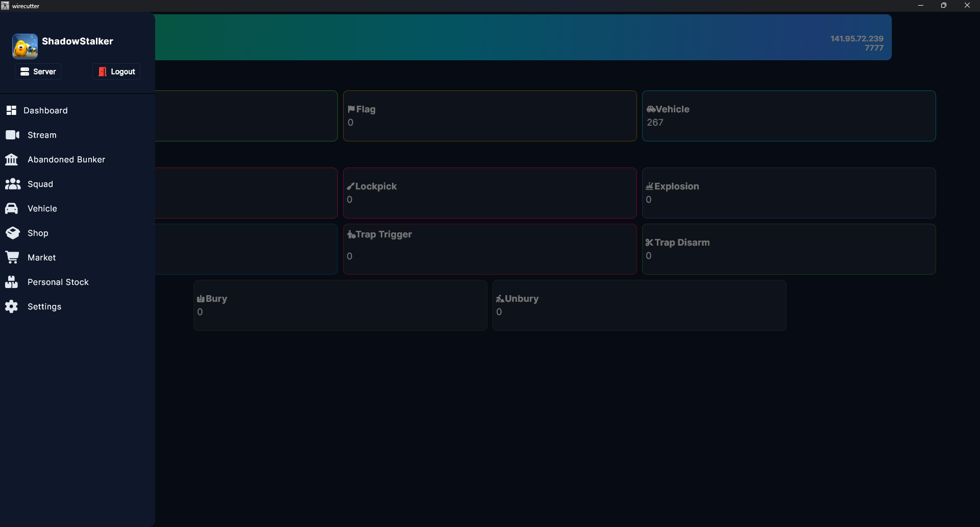Click the Vehicle car icon in sidebar
This screenshot has width=980, height=527.
tap(11, 208)
